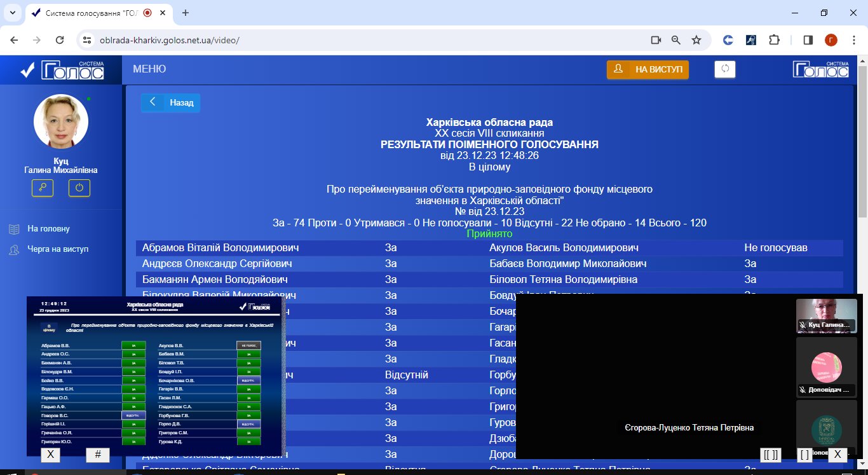Close the scoreboard preview with X
This screenshot has width=868, height=475.
pos(50,455)
